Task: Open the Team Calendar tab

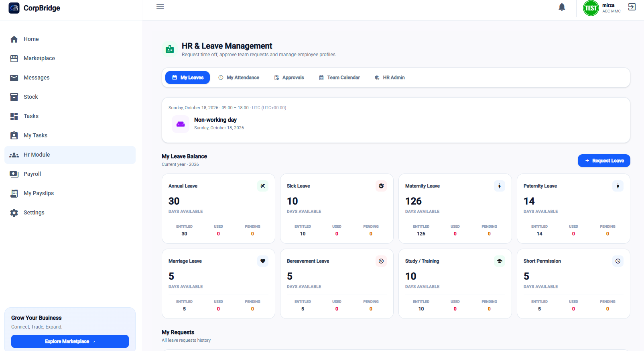Action: click(339, 78)
